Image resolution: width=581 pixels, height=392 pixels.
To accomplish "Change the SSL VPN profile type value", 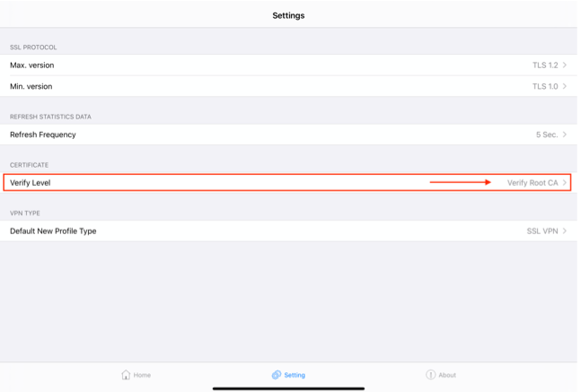I will [541, 231].
